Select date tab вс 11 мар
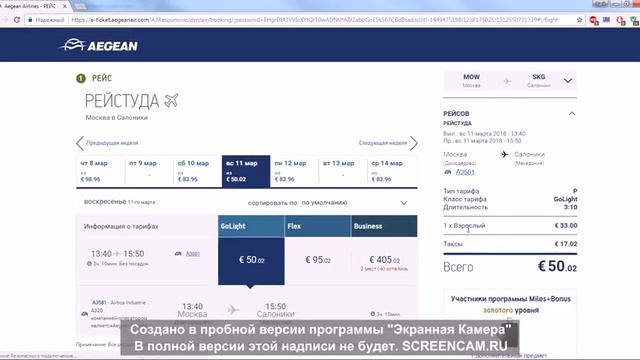This screenshot has width=640, height=360. [x=246, y=171]
